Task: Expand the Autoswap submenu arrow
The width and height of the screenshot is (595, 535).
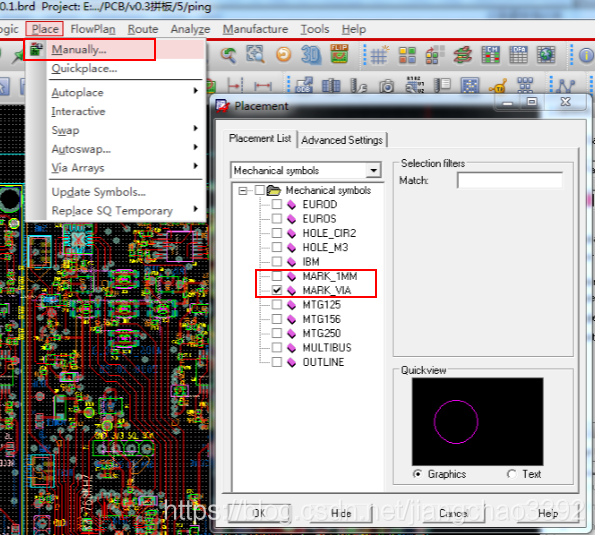Action: click(196, 147)
